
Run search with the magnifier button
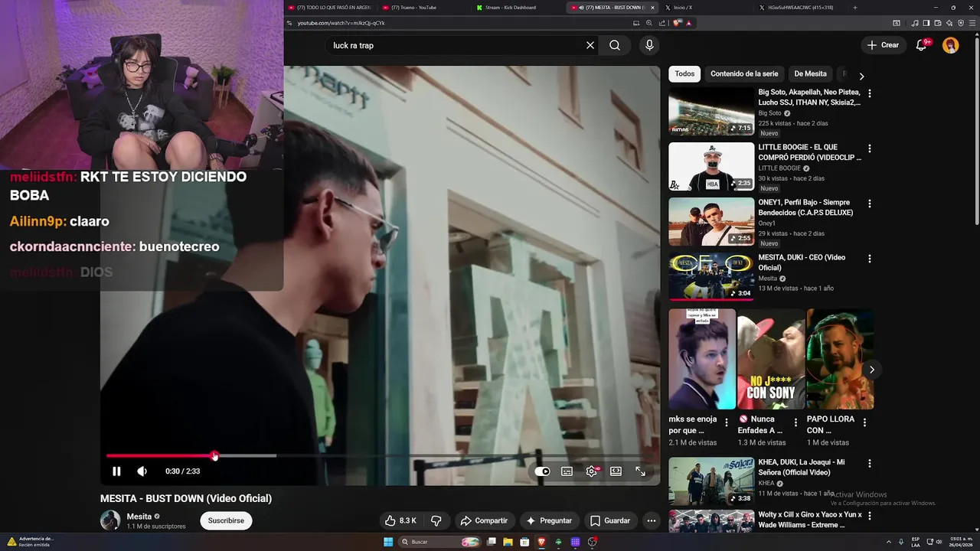(615, 45)
